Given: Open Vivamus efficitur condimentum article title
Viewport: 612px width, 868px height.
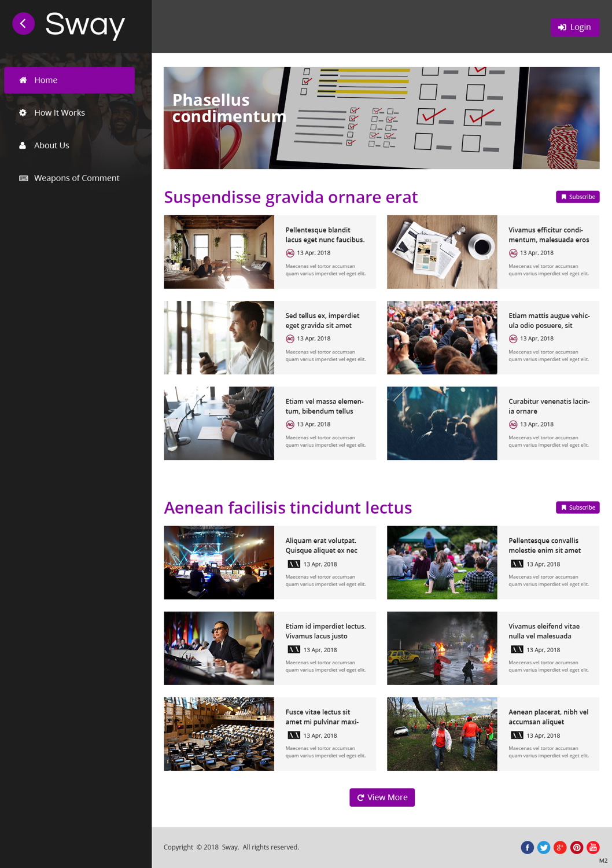Looking at the screenshot, I should [x=548, y=235].
